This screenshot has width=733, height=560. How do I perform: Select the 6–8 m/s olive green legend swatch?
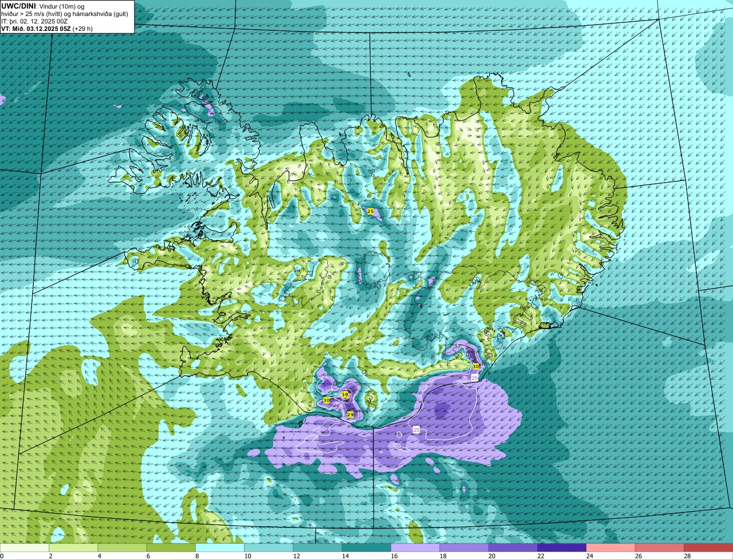171,548
